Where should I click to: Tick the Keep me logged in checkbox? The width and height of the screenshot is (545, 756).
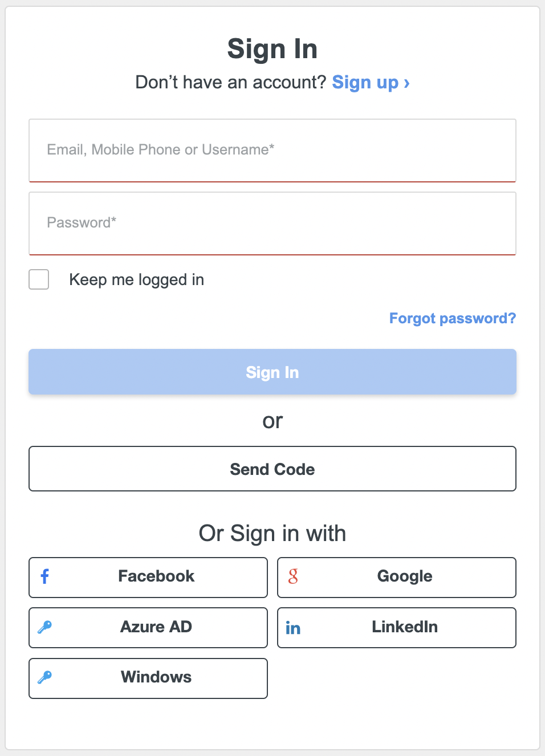[39, 279]
